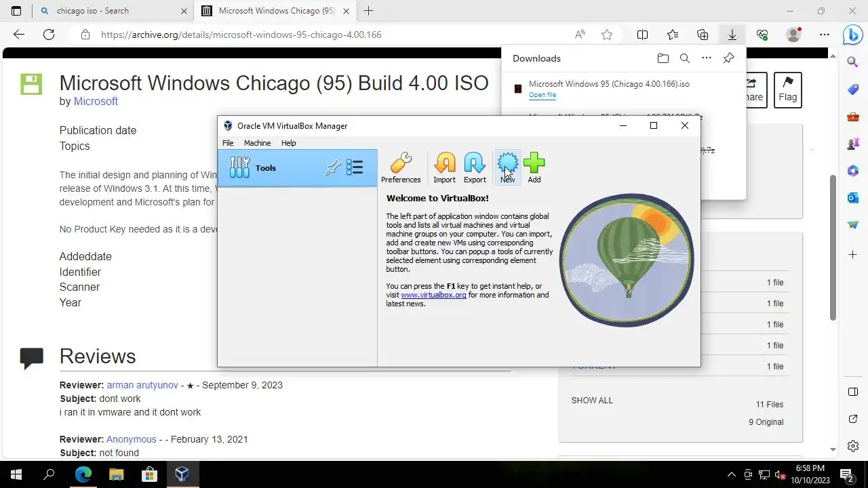868x488 pixels.
Task: Go back in Edge browser
Action: click(19, 35)
